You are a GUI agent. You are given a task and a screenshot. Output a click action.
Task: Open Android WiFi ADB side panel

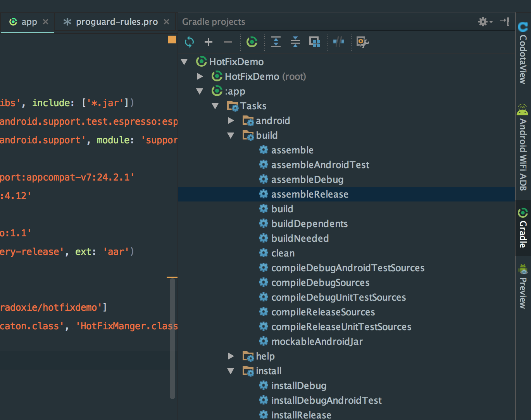(x=523, y=148)
